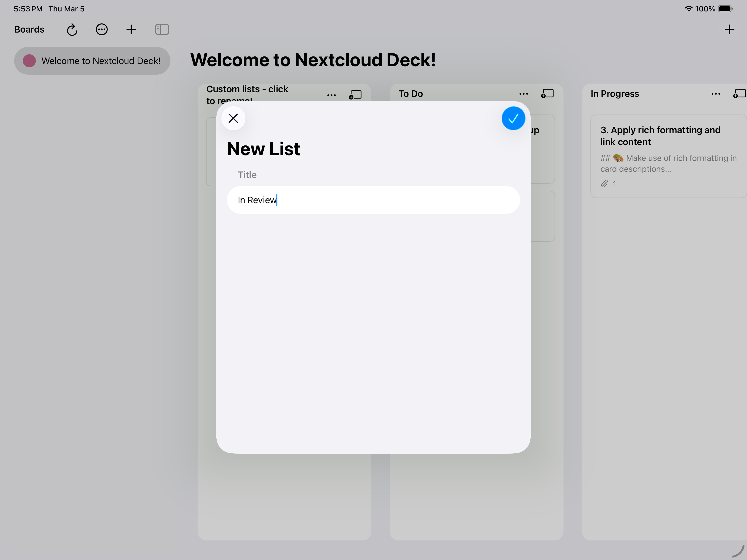Click the In Progress list title

click(x=615, y=94)
